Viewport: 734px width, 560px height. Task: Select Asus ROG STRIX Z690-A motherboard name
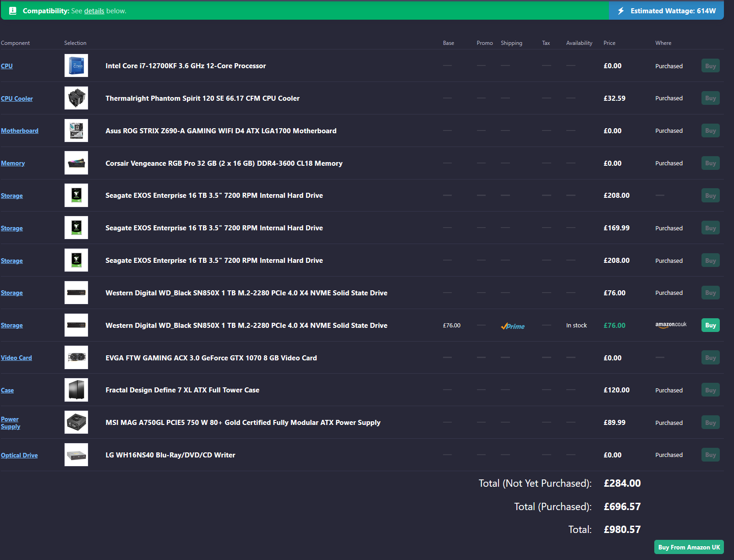[x=221, y=131]
